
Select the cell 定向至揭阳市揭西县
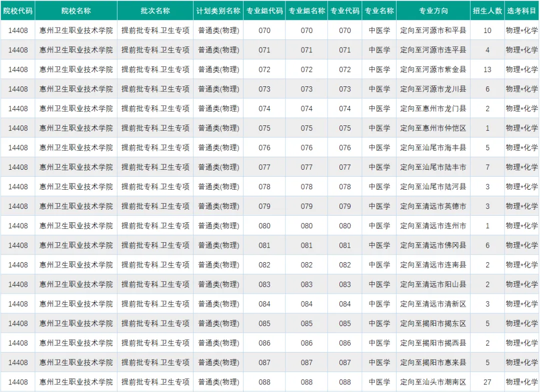click(433, 343)
